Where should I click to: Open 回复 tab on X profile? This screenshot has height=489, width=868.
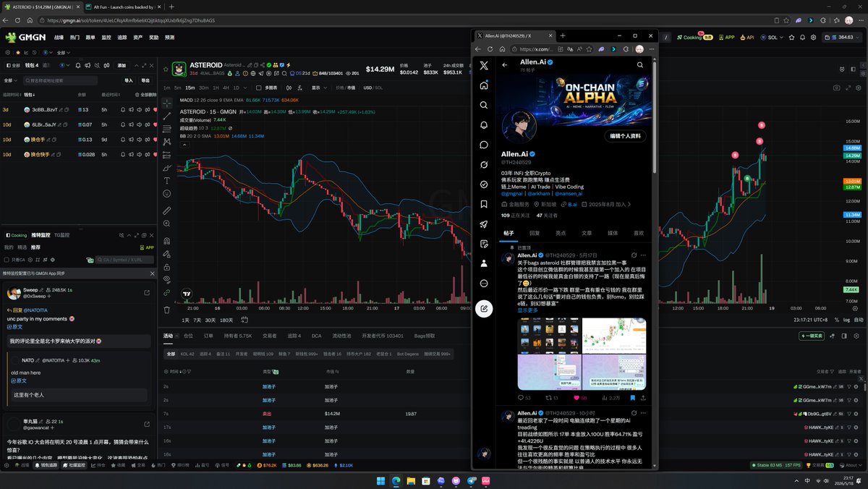[535, 233]
